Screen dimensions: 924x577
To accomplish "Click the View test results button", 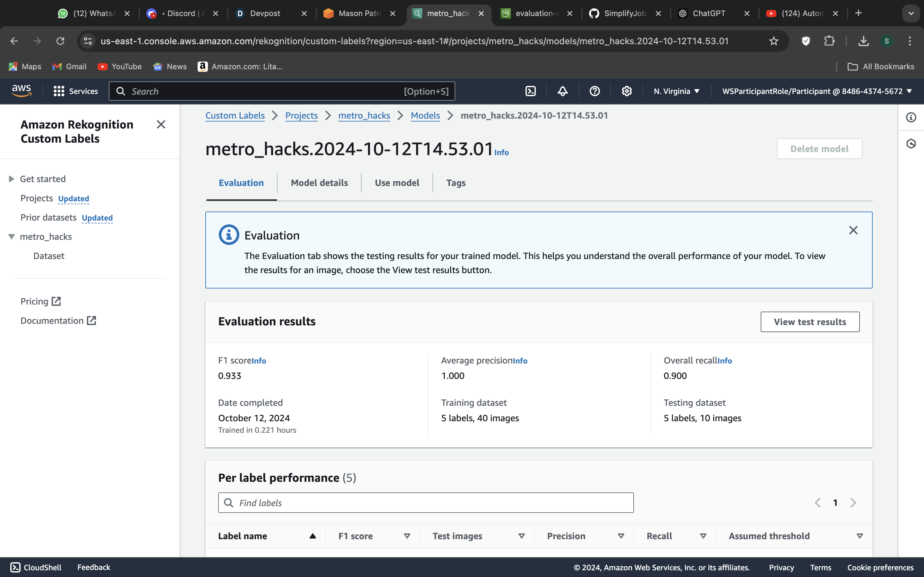I will [809, 322].
